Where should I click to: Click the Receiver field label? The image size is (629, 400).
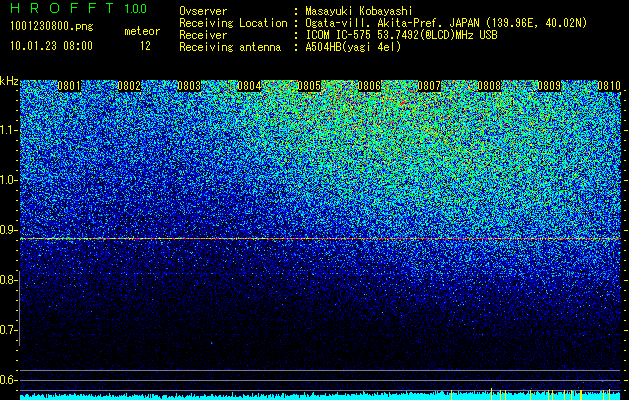point(203,35)
